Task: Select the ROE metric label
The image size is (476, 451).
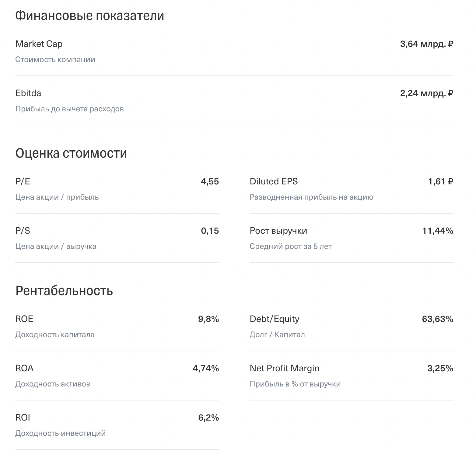Action: (24, 319)
